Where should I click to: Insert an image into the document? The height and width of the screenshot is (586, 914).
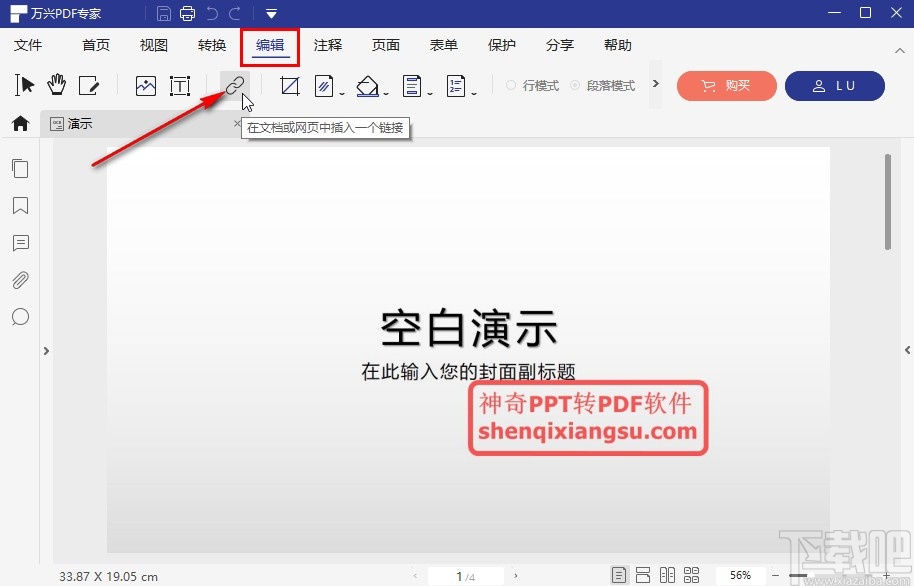click(x=146, y=86)
